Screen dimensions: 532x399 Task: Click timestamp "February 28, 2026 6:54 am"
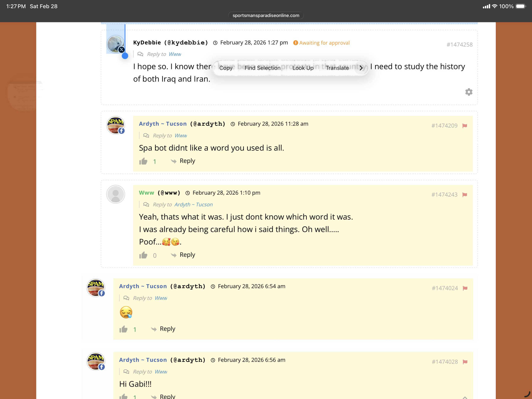[252, 286]
